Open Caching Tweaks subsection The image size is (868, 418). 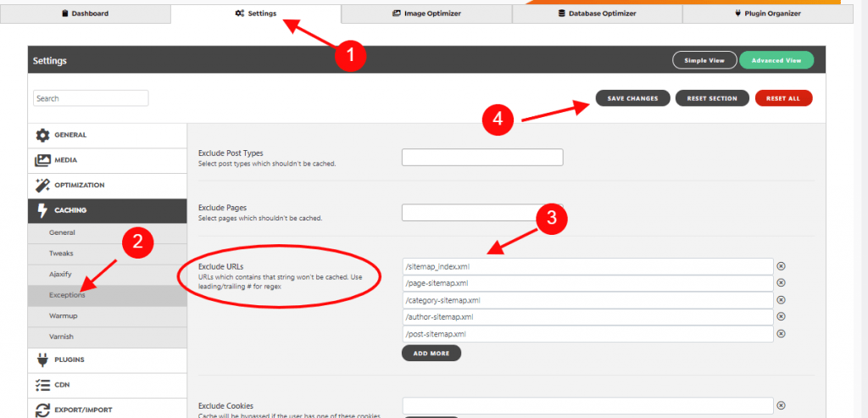click(x=108, y=254)
